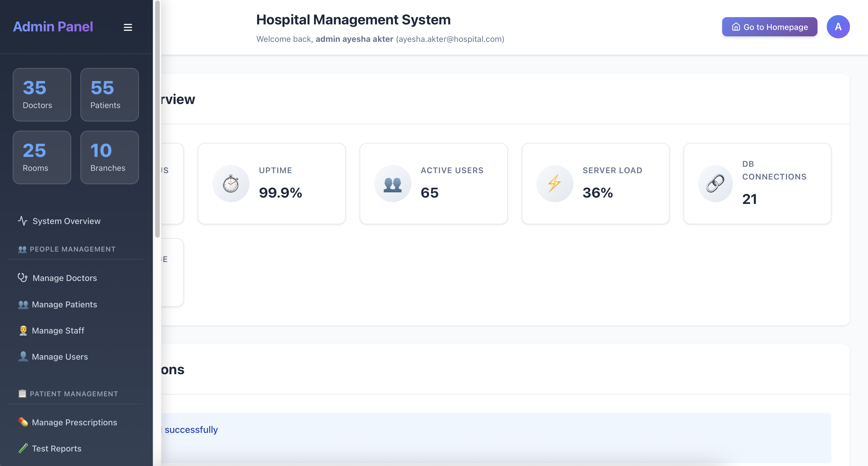Toggle the sidebar hamburger menu

point(128,27)
